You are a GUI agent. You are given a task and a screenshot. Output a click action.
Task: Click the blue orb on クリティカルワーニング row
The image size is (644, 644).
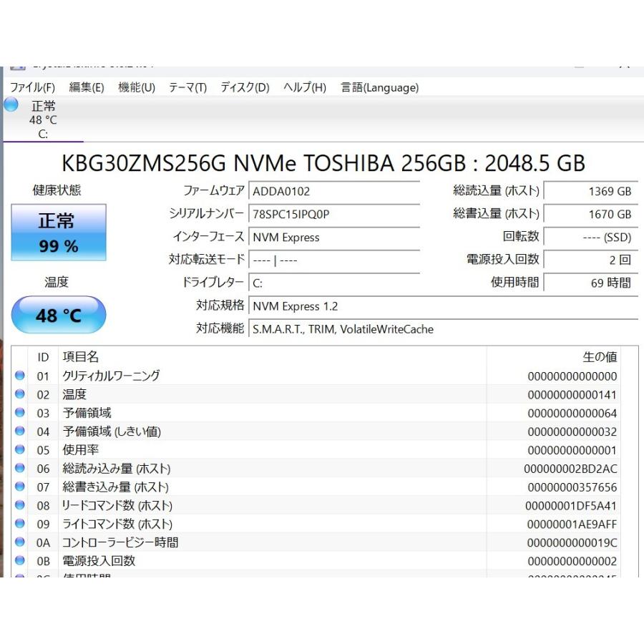point(20,376)
